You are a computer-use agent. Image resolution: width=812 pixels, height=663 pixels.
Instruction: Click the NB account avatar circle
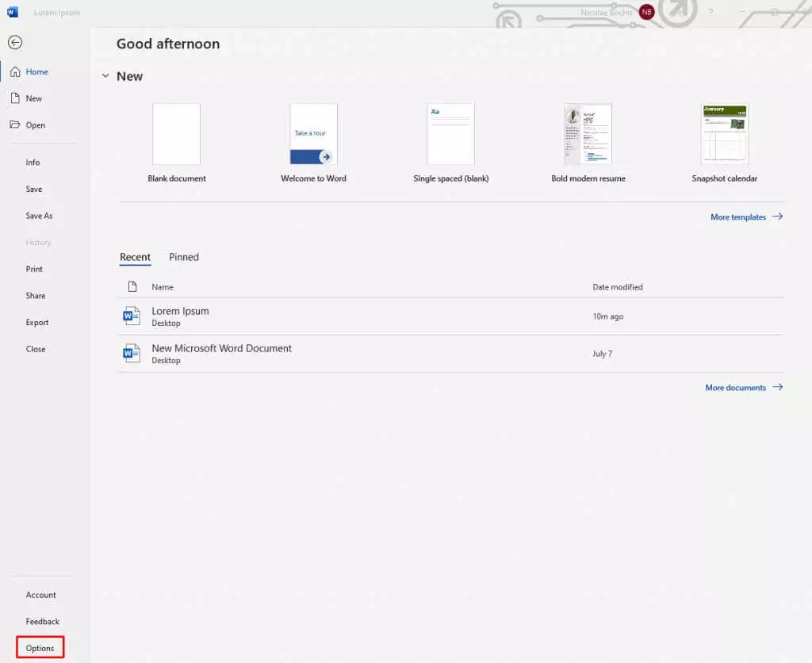(646, 12)
